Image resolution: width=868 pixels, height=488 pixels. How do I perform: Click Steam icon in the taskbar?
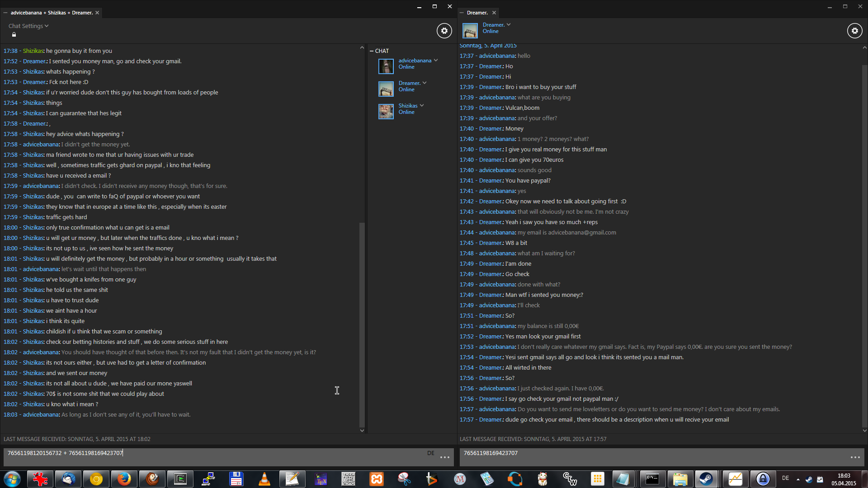[x=706, y=479]
